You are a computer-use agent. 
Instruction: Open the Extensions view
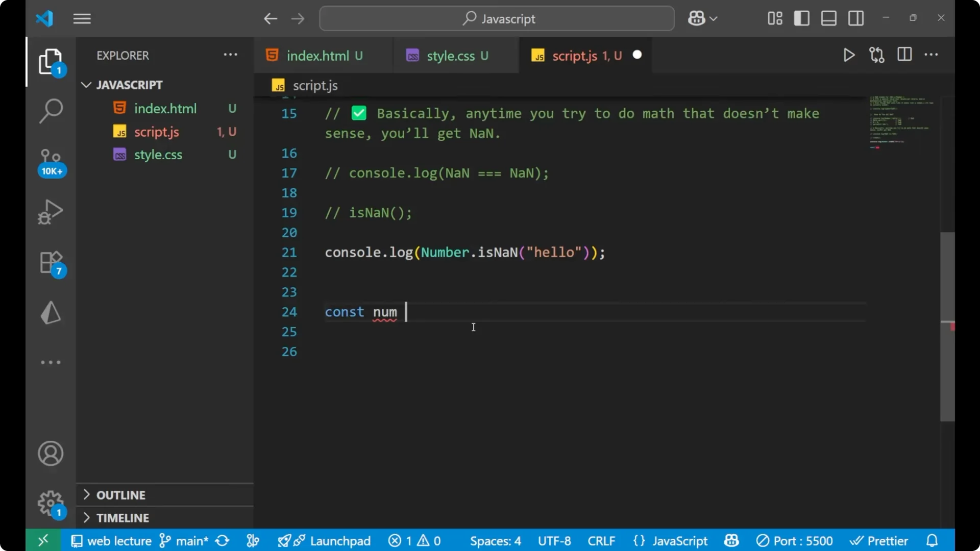[50, 263]
